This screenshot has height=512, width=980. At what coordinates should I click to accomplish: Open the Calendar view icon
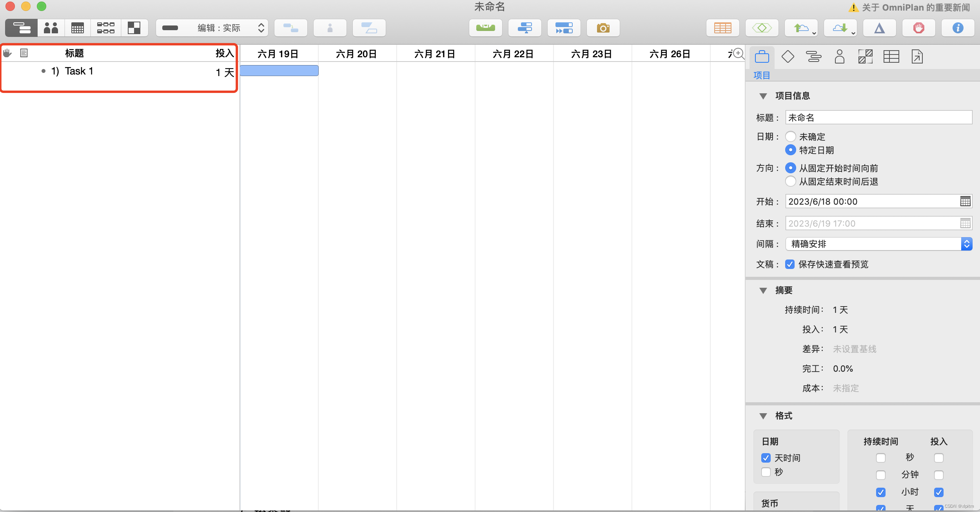pos(78,28)
